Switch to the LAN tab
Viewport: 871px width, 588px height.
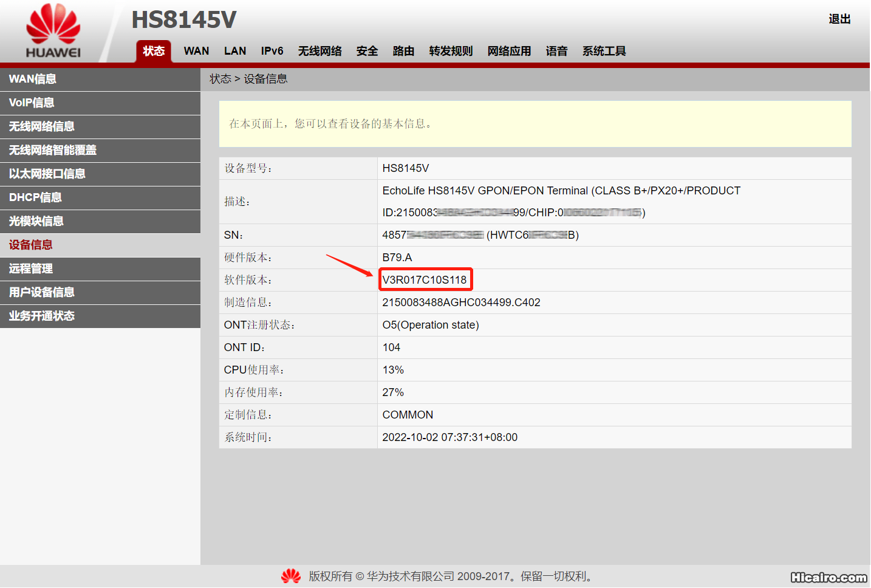[235, 51]
